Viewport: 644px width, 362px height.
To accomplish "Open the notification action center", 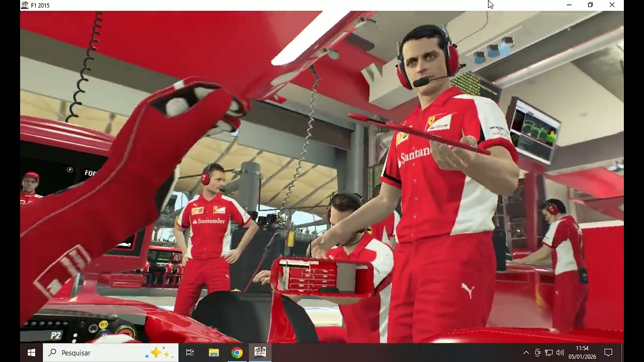I will pos(608,353).
